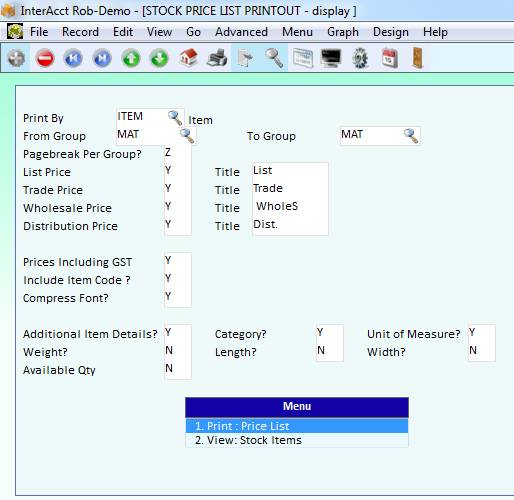Click the printer icon
Viewport: 514px width, 500px height.
(217, 58)
